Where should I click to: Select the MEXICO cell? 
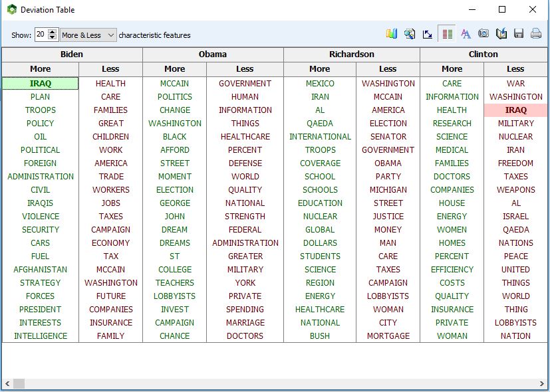point(320,83)
